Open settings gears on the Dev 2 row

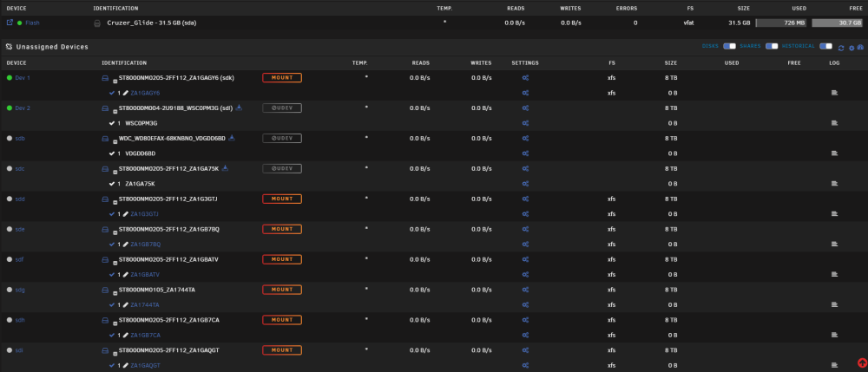pos(525,108)
